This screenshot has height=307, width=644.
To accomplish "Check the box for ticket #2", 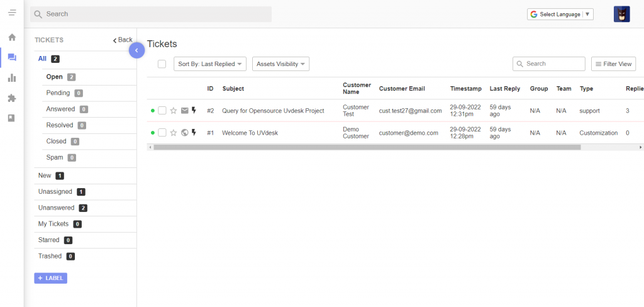I will tap(162, 111).
